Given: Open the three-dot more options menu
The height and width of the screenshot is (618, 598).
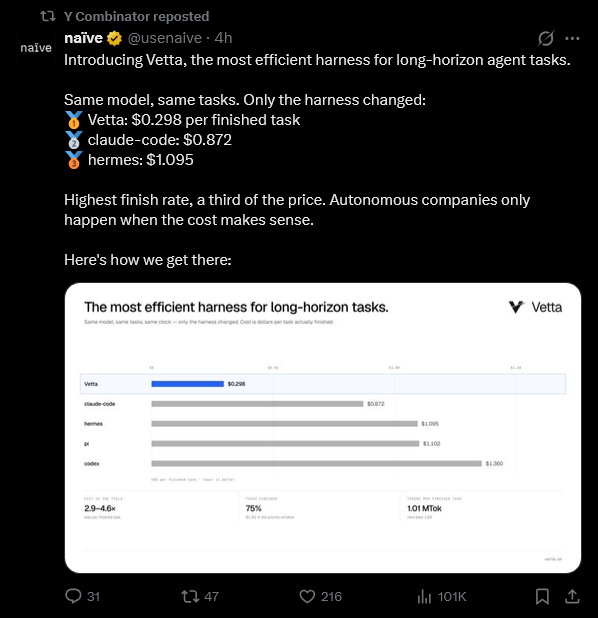Looking at the screenshot, I should (x=572, y=38).
